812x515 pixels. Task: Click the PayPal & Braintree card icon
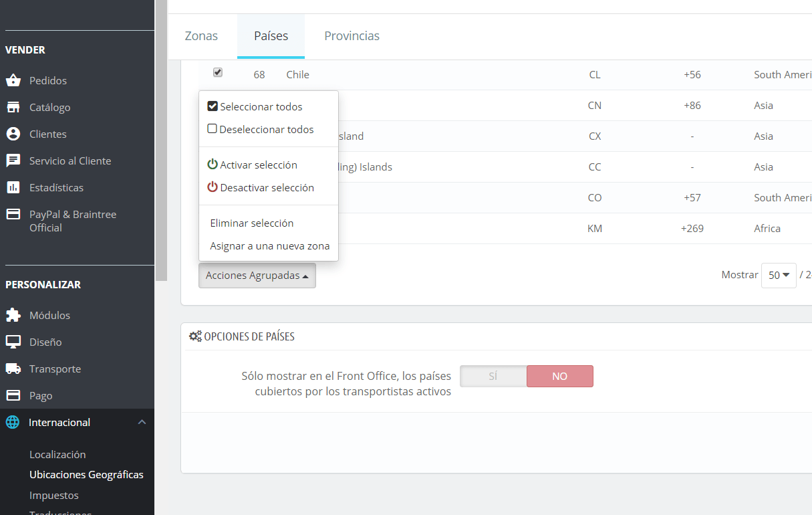(13, 214)
